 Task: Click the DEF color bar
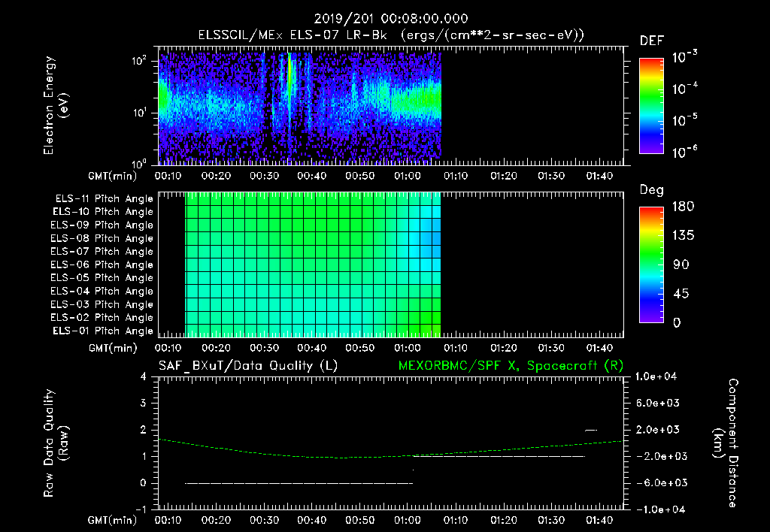(651, 106)
